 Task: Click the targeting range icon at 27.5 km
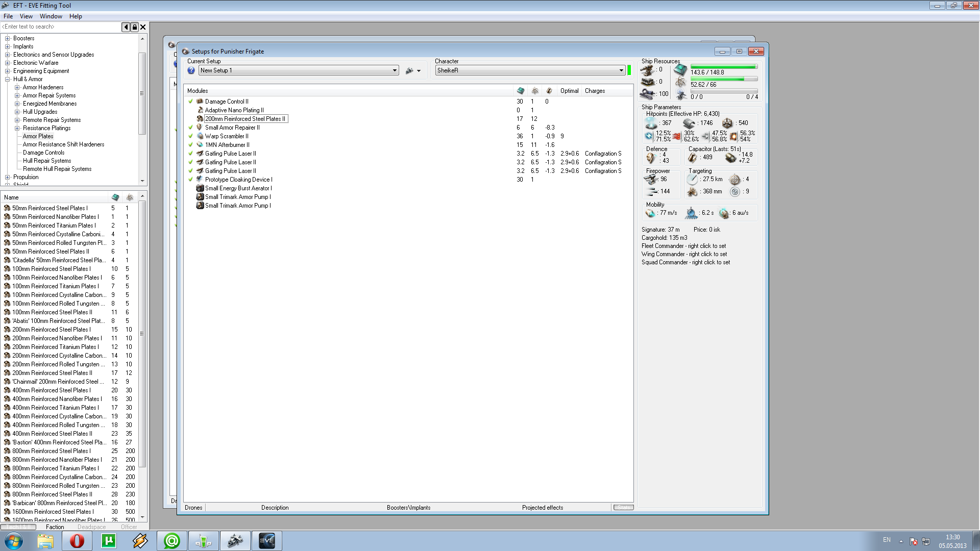(692, 180)
